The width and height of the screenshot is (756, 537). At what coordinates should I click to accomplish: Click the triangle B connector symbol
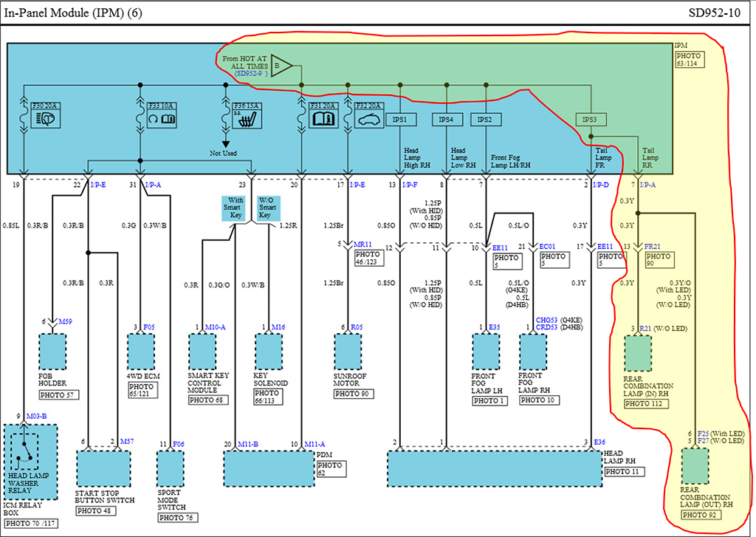click(281, 66)
